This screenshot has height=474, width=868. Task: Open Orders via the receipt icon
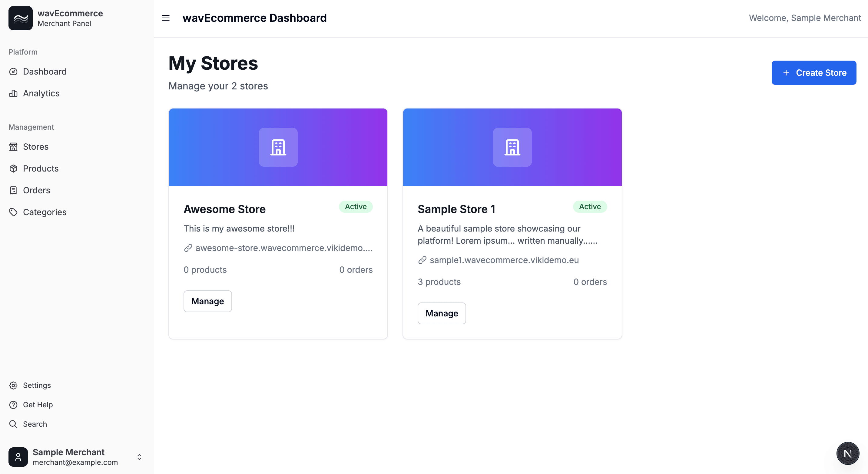pos(14,190)
